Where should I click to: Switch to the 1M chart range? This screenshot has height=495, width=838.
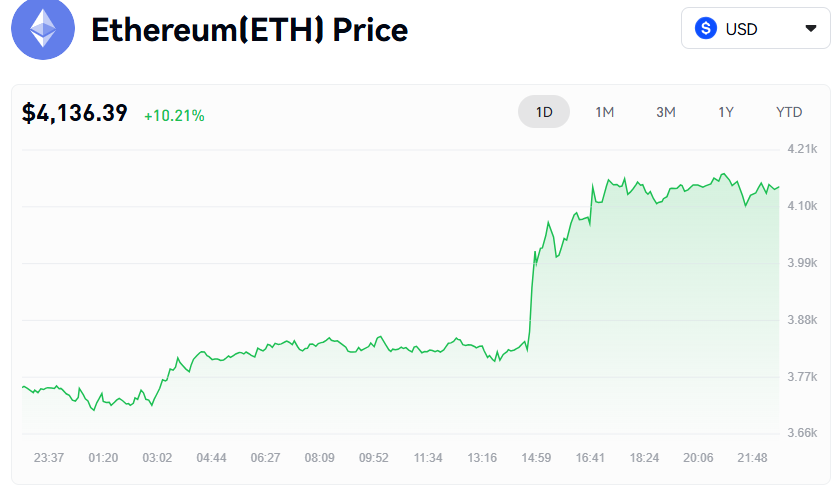[604, 112]
